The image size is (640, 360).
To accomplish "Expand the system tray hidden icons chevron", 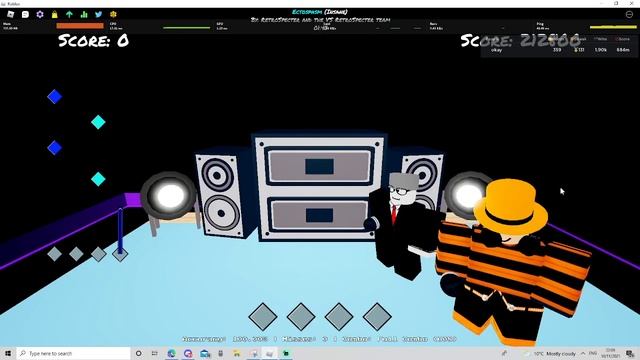I will pos(583,353).
